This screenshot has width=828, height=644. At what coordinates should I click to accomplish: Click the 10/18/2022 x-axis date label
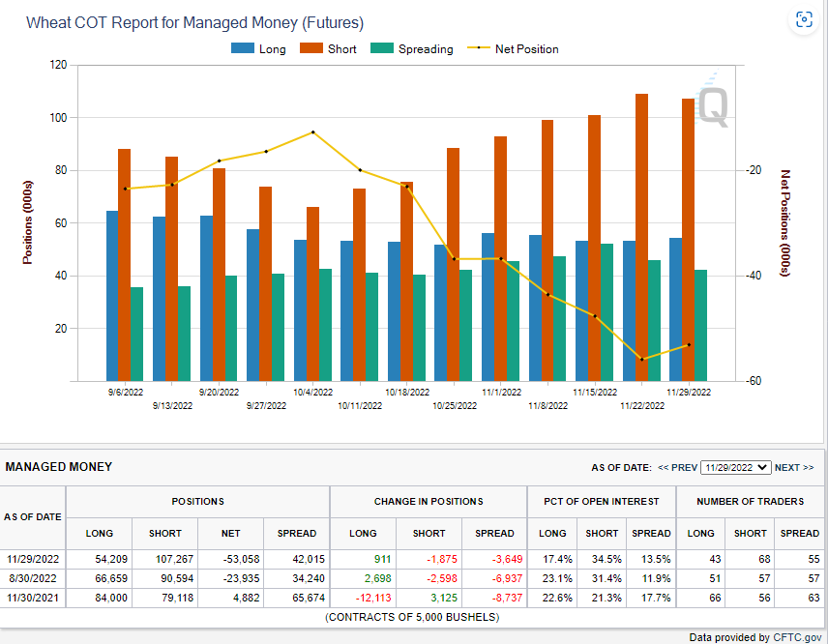pyautogui.click(x=407, y=393)
